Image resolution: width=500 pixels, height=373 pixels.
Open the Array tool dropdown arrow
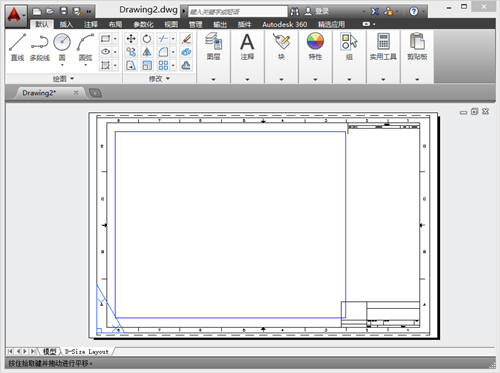point(173,65)
